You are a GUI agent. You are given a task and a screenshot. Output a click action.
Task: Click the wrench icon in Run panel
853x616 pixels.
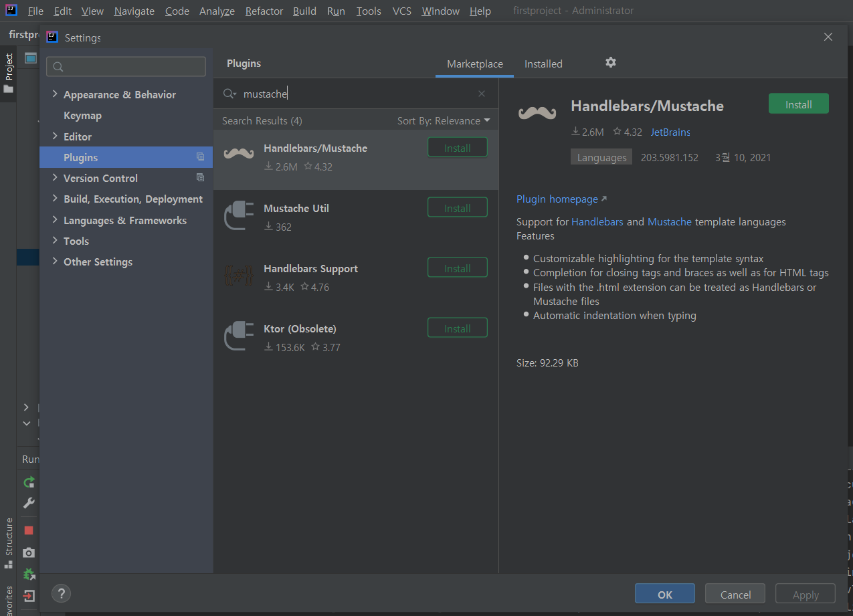[x=29, y=503]
